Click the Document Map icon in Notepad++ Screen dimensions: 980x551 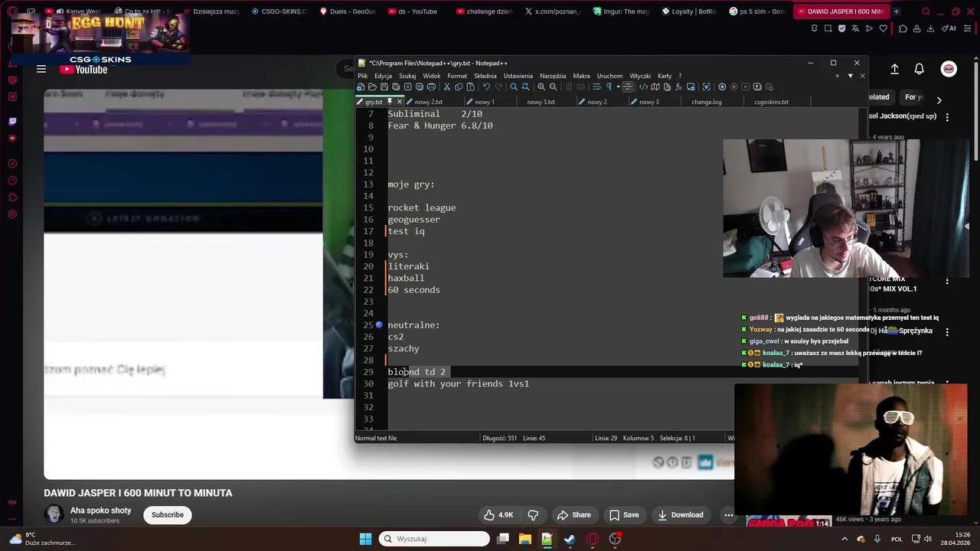[x=655, y=86]
